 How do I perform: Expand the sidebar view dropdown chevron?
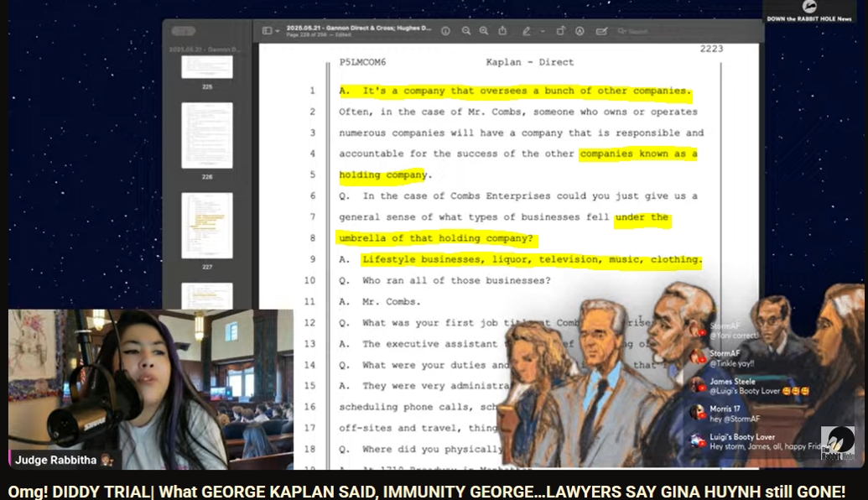click(277, 31)
